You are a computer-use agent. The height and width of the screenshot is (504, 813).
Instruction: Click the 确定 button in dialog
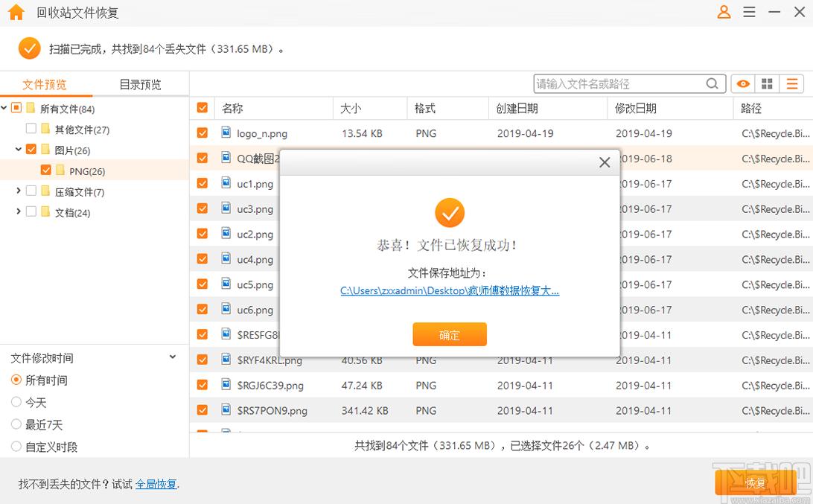pyautogui.click(x=450, y=334)
